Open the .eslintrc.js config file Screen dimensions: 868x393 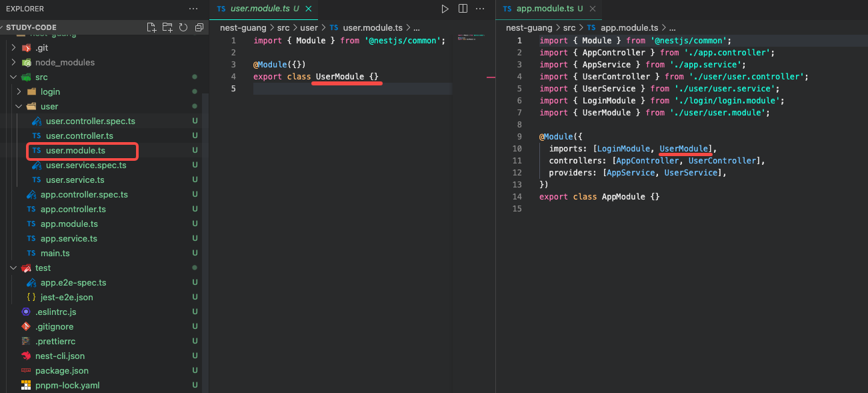pos(104,312)
